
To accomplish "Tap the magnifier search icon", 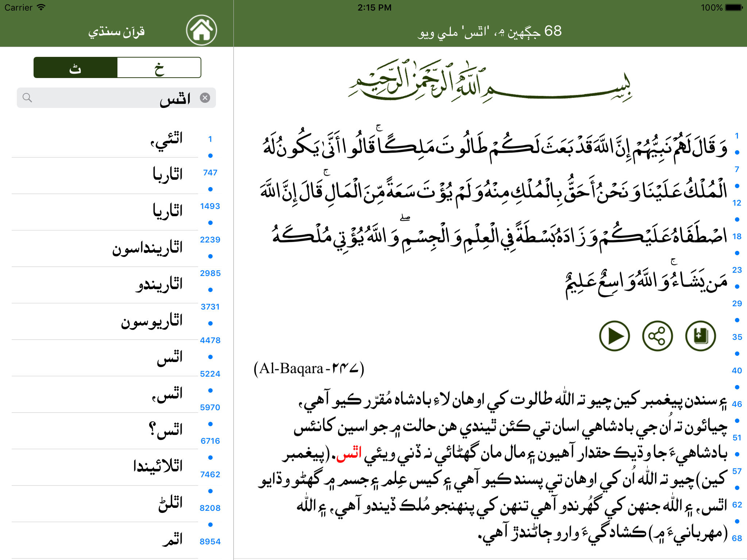I will (27, 98).
